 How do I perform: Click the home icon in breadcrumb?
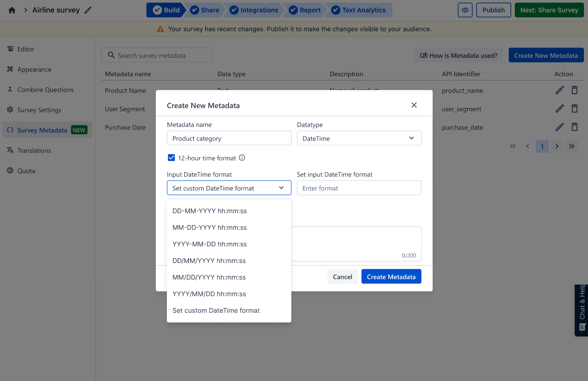pyautogui.click(x=12, y=10)
